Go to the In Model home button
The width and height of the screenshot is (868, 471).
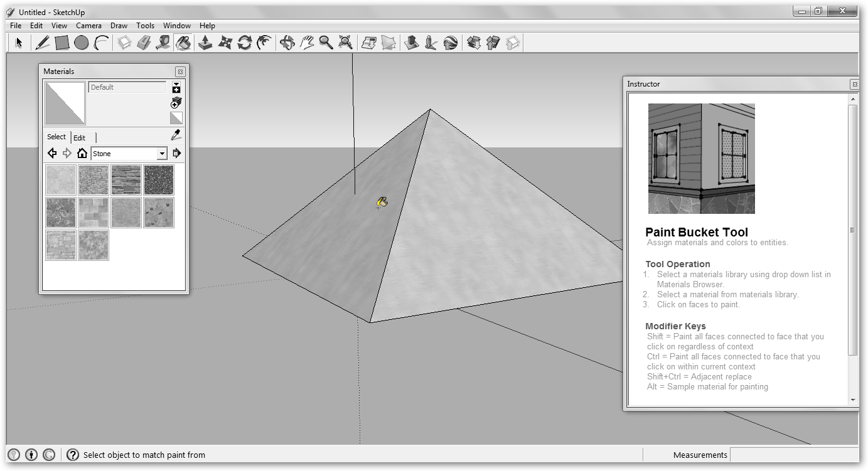pos(82,154)
